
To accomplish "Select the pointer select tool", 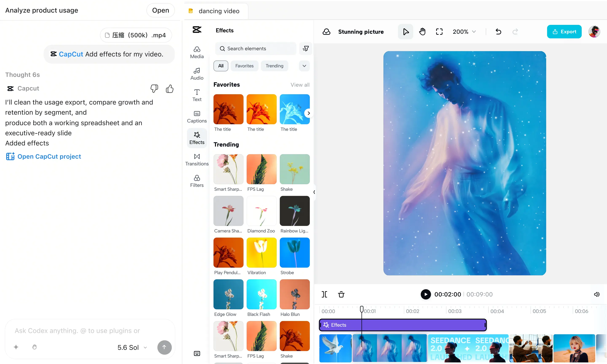I will point(406,32).
